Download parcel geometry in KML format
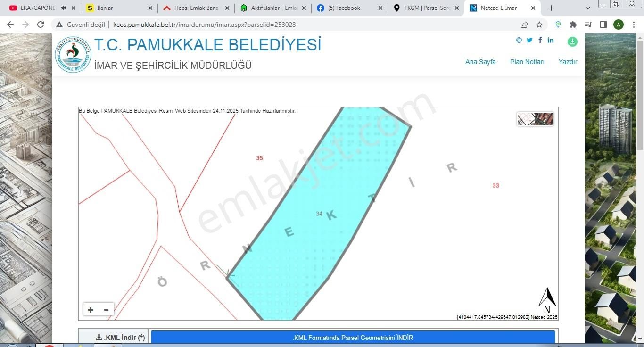The width and height of the screenshot is (644, 347). pos(353,338)
